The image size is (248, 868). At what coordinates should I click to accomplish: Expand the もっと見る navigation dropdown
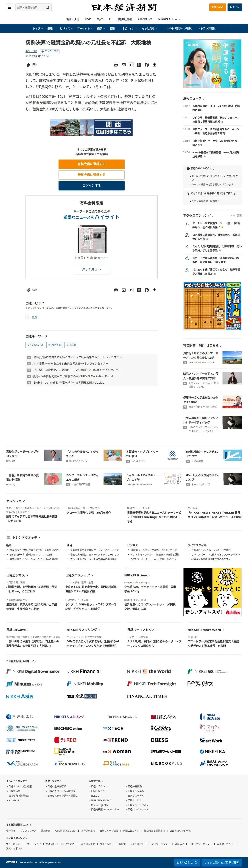(149, 29)
